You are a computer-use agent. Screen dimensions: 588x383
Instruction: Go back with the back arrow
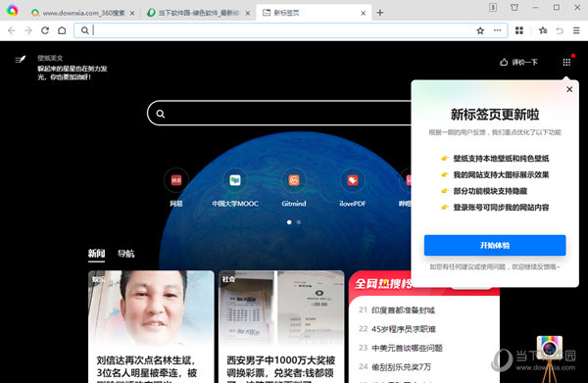[12, 30]
